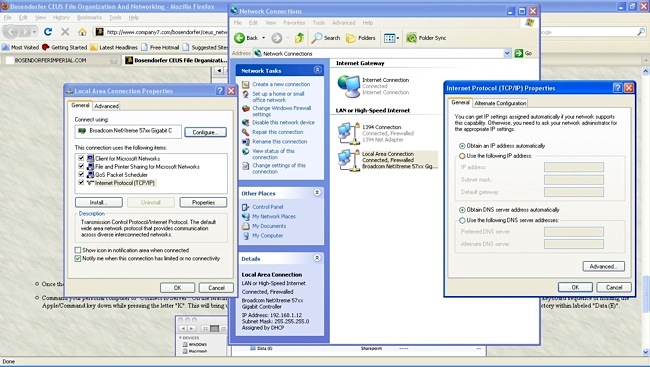
Task: Uncheck Internet Protocol (TCP/IP) checkbox
Action: point(81,182)
